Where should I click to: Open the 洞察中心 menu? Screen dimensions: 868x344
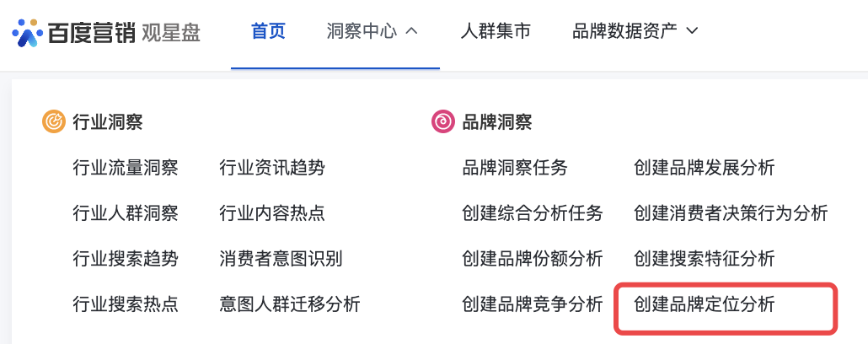pos(362,32)
